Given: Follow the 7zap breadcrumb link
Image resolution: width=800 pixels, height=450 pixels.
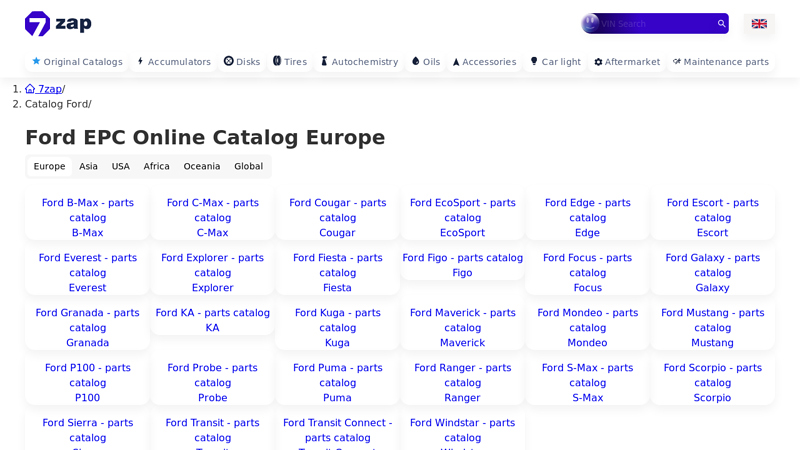Looking at the screenshot, I should (x=44, y=89).
